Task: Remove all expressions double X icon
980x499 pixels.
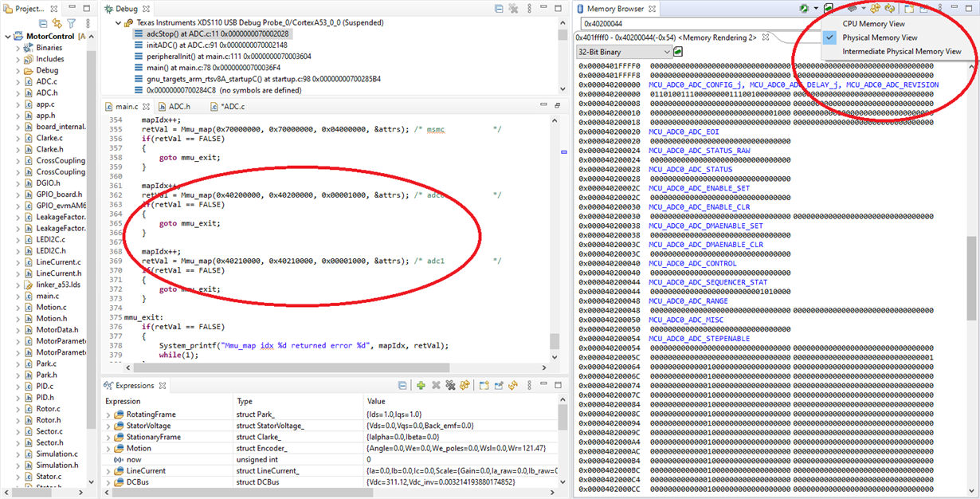Action: click(x=450, y=386)
